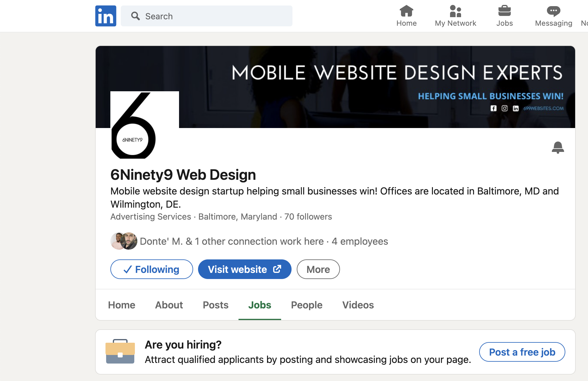This screenshot has height=381, width=588.
Task: Click the LinkedIn logo icon
Action: point(105,16)
